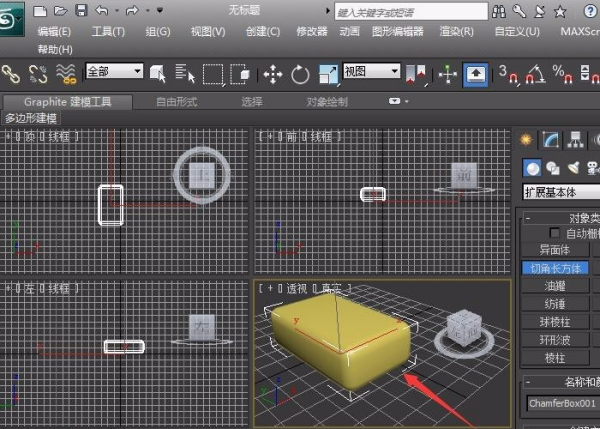Click the 异面体 button
600x429 pixels.
pos(555,250)
